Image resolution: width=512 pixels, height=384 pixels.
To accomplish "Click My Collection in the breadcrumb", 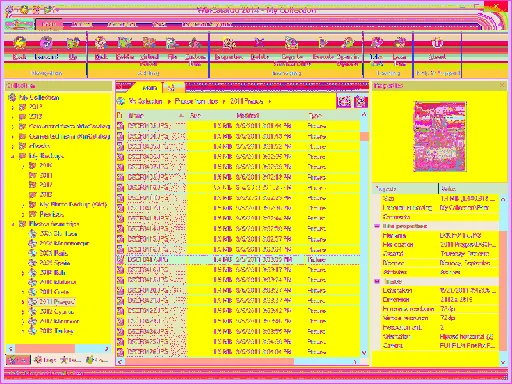I will click(146, 101).
